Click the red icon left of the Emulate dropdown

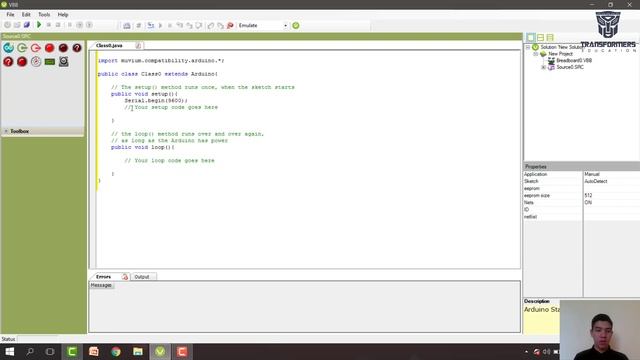tap(230, 25)
